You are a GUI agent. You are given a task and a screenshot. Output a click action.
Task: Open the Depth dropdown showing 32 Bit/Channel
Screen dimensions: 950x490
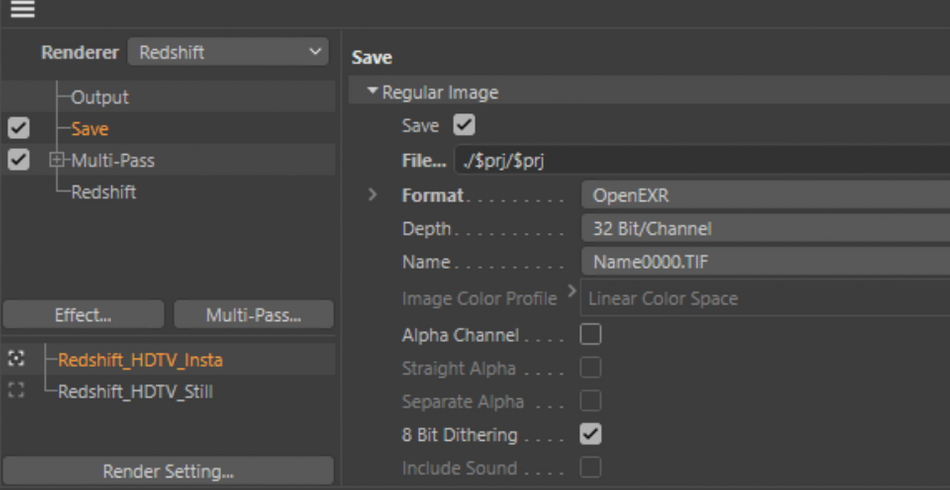766,228
